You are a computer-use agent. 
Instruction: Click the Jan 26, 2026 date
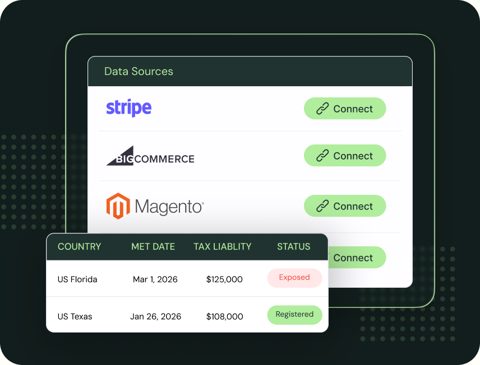pos(156,316)
